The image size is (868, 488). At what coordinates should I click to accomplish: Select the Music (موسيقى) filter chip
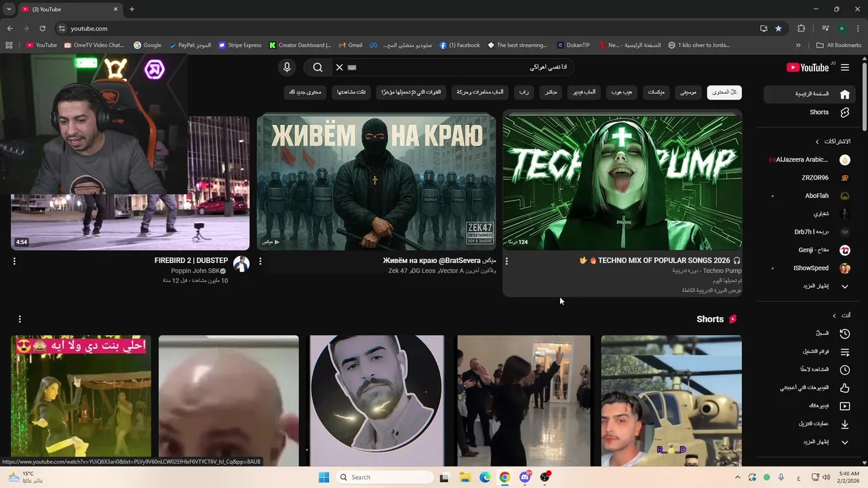tap(688, 92)
